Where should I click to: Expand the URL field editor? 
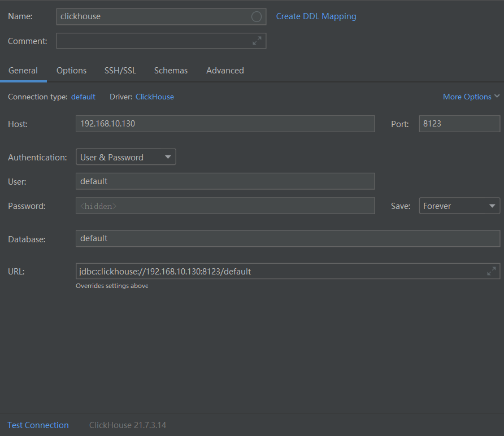pos(492,271)
